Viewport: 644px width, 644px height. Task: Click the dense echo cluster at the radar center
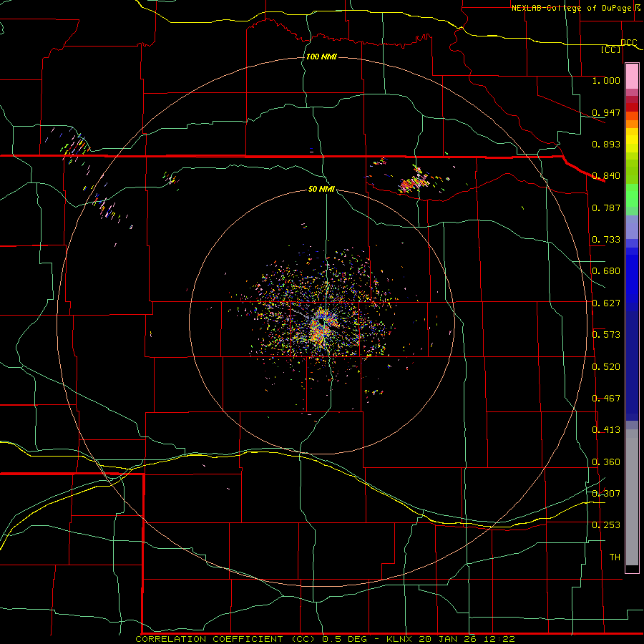321,326
